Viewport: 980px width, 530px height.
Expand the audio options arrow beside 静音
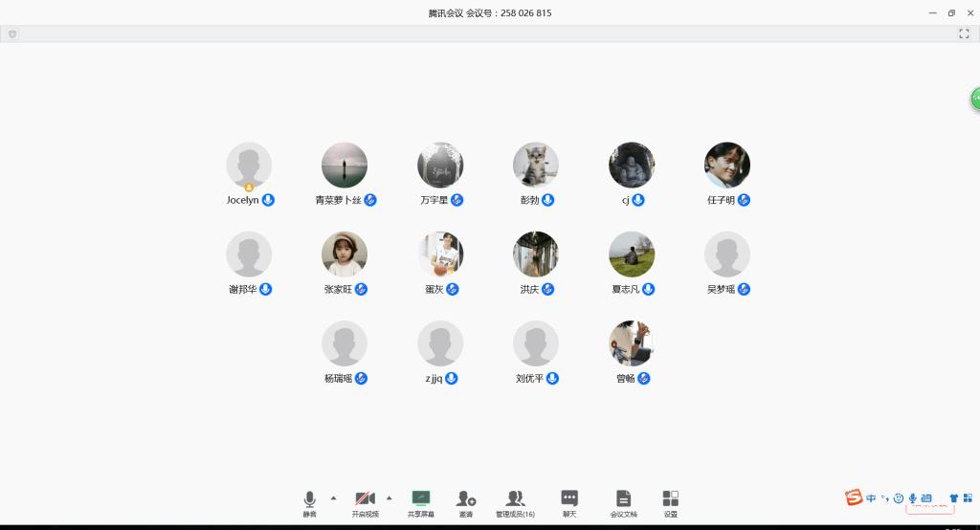(x=333, y=497)
